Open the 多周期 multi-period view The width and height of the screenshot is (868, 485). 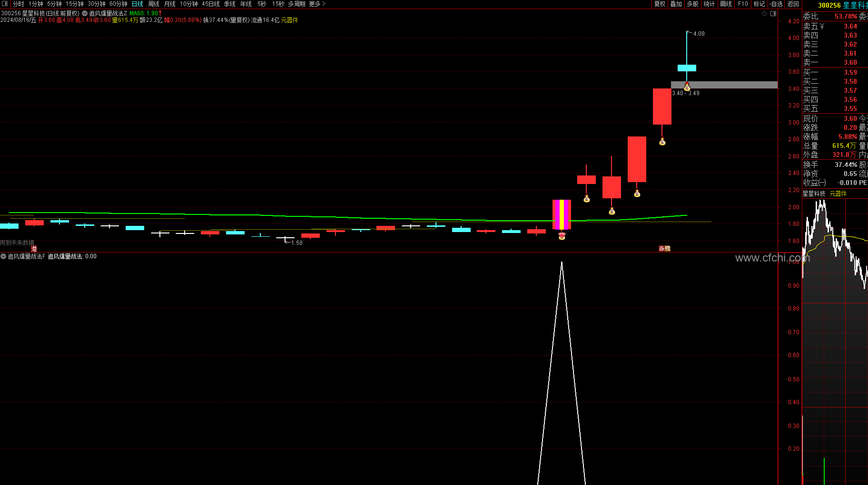coord(296,4)
